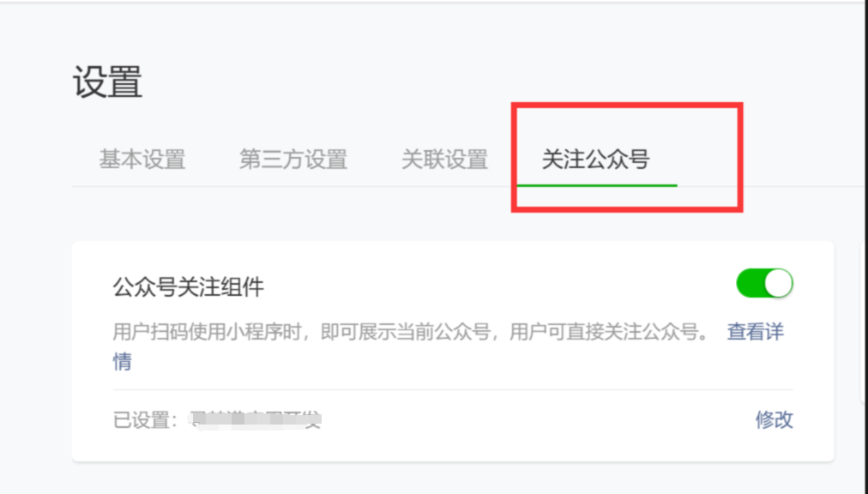Screen dimensions: 868x494
Task: Click the blurred account name after 已设置
Action: pyautogui.click(x=256, y=420)
